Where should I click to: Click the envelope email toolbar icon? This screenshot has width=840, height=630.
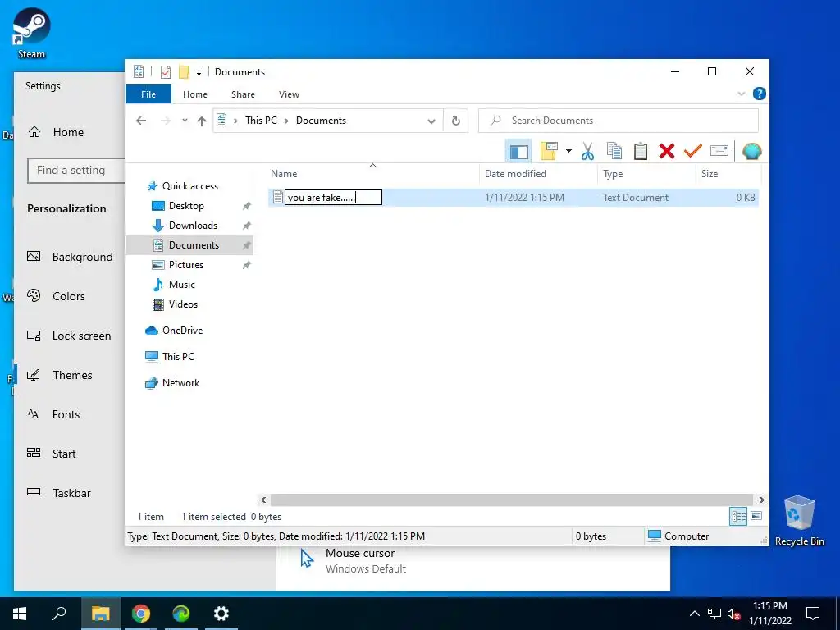[x=719, y=151]
